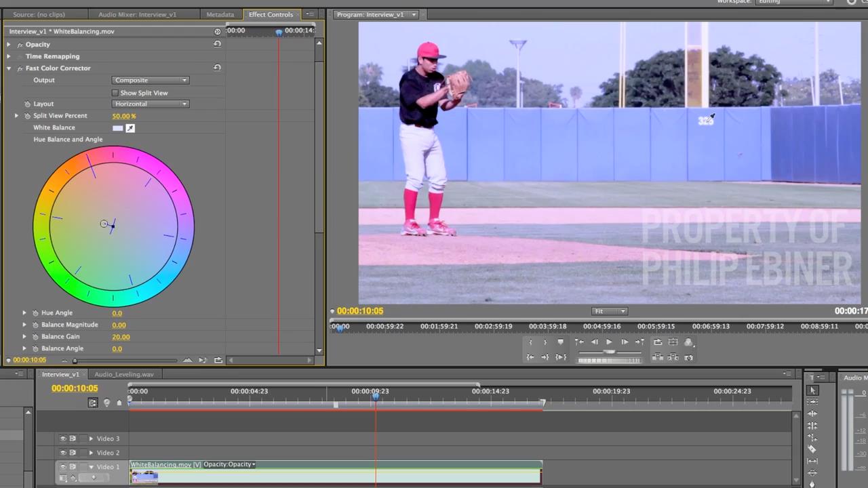Click the Go to In Point icon
868x488 pixels.
[x=530, y=357]
